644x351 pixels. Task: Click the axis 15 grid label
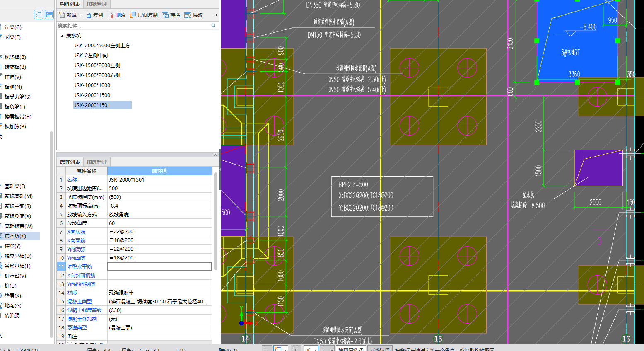[438, 339]
